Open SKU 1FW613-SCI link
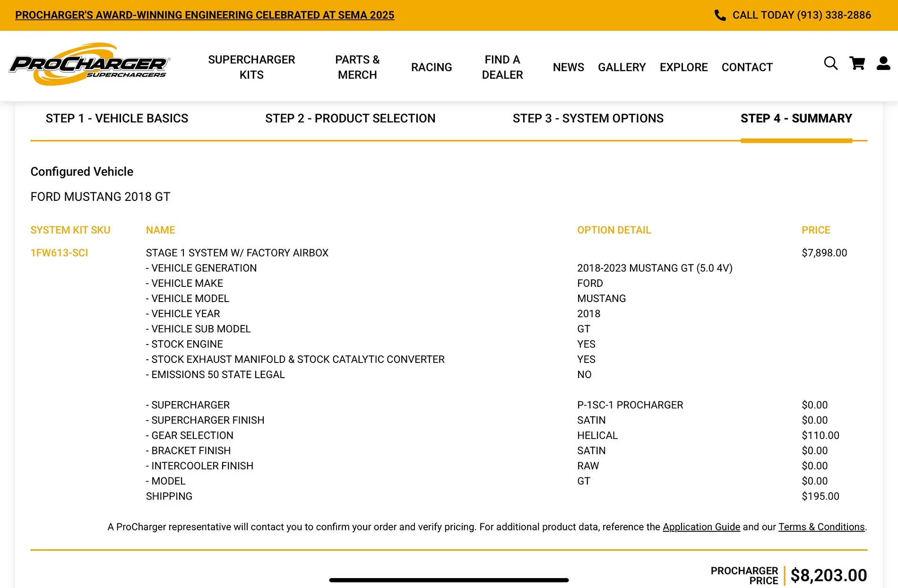The height and width of the screenshot is (588, 898). pos(59,253)
